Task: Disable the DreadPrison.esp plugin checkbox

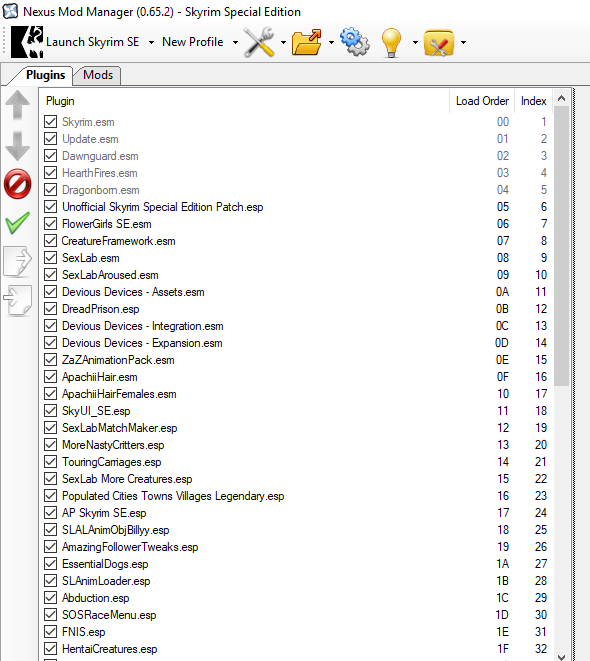Action: (x=51, y=309)
